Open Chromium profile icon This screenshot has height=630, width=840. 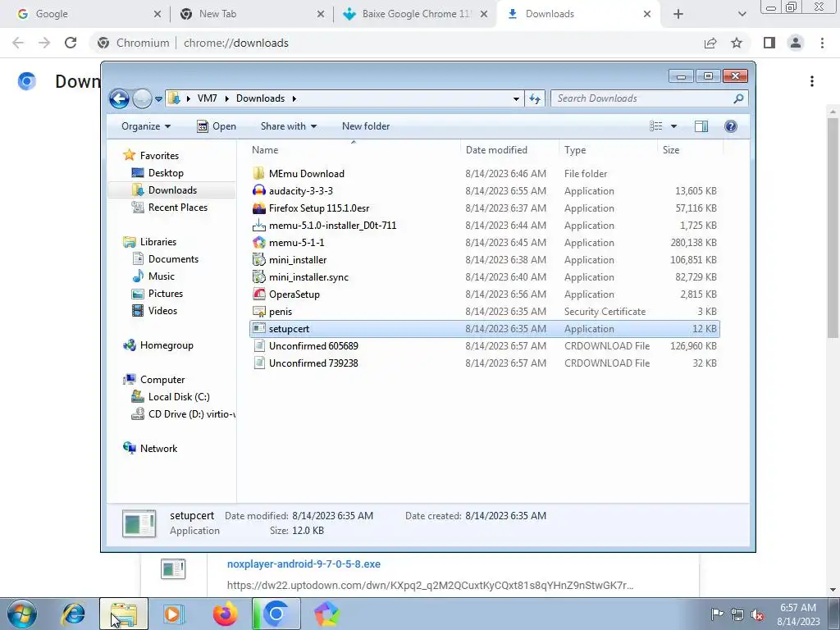(796, 43)
